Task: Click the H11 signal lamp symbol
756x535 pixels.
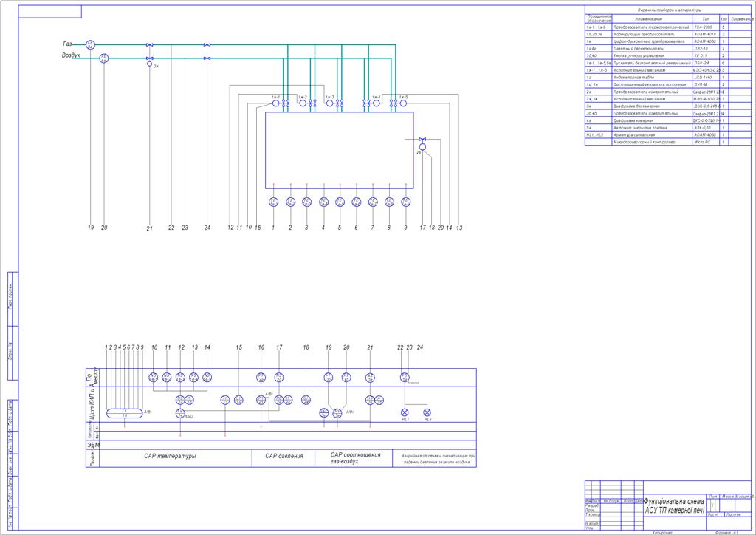Action: click(x=405, y=412)
